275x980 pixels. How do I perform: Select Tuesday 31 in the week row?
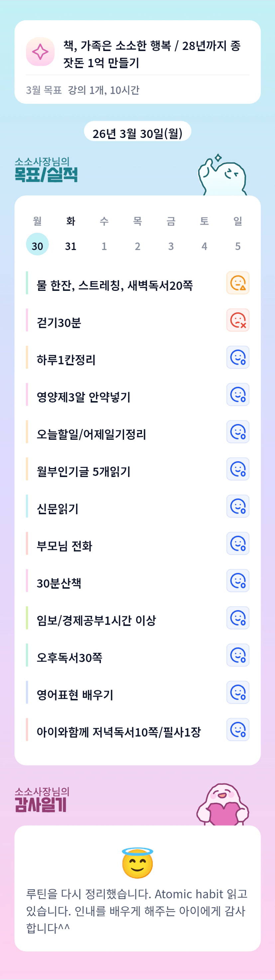coord(71,246)
